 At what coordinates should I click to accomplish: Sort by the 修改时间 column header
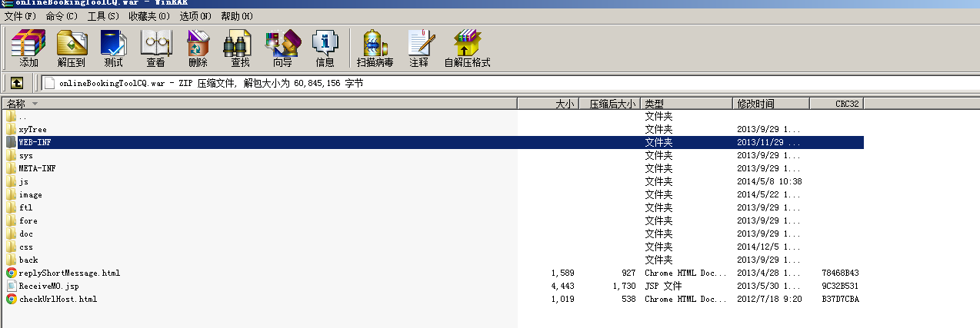[771, 104]
